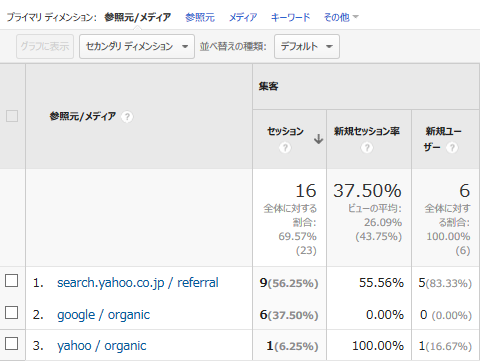
Task: Click the セッション sort arrow
Action: point(318,139)
